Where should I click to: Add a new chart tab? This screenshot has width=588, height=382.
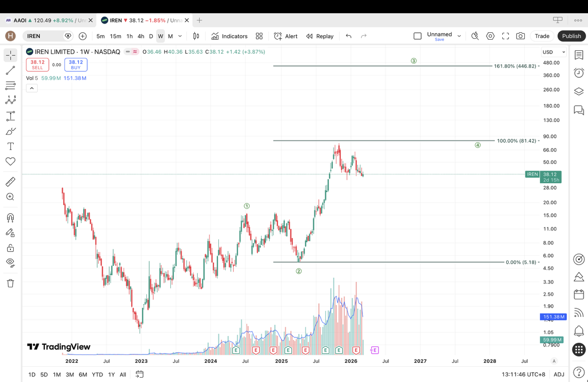199,21
